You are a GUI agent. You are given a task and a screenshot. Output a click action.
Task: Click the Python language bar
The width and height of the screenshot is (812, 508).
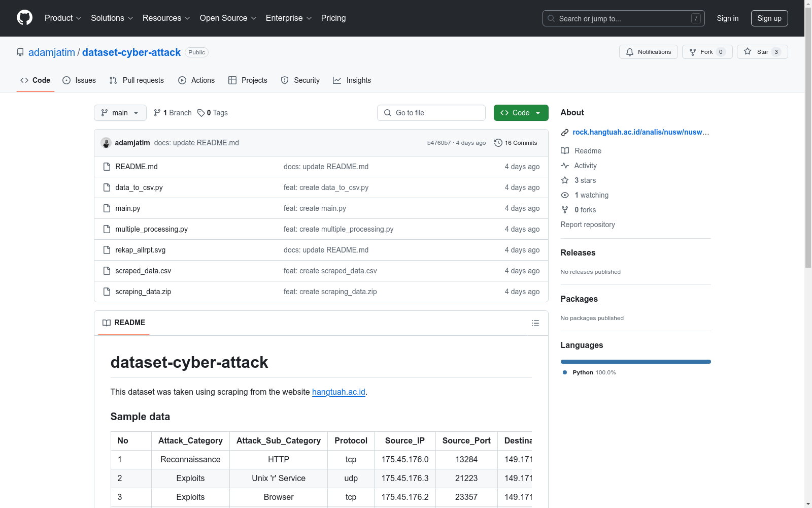pos(636,362)
